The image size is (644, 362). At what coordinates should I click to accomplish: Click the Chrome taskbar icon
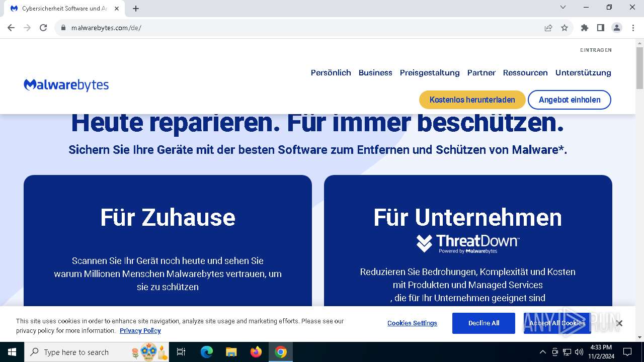pyautogui.click(x=281, y=352)
